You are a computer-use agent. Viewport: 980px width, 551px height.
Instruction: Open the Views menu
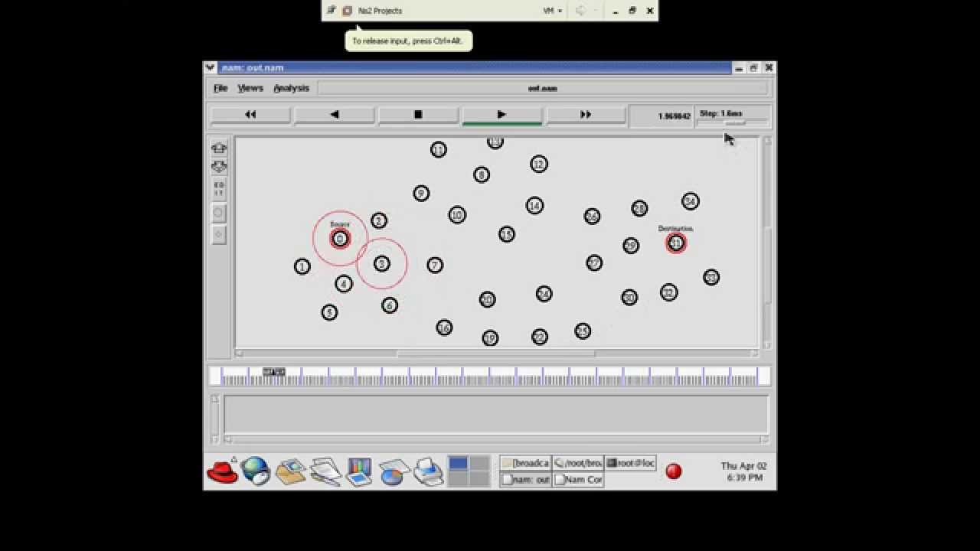[x=250, y=88]
